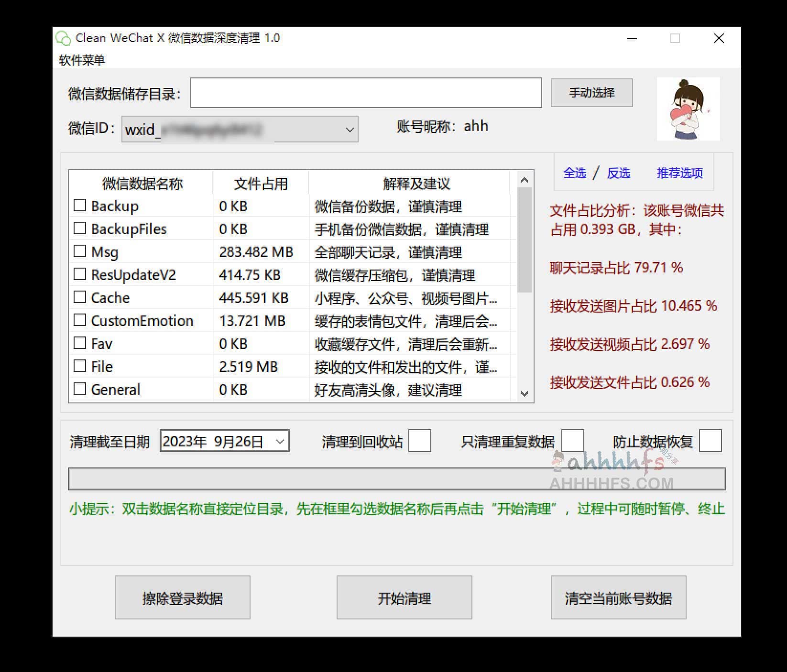Click the 手动选择 button
Screen dimensions: 787x672
tap(591, 93)
